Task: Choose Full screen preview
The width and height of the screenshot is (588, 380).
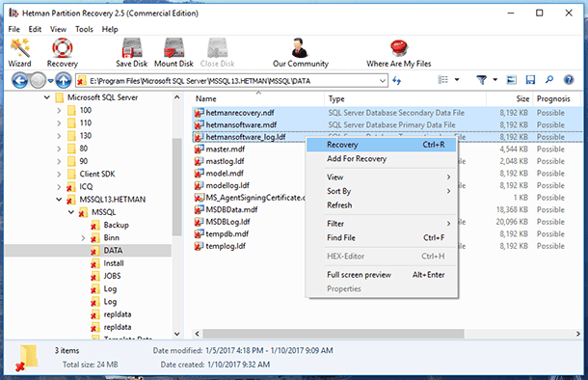Action: coord(382,275)
